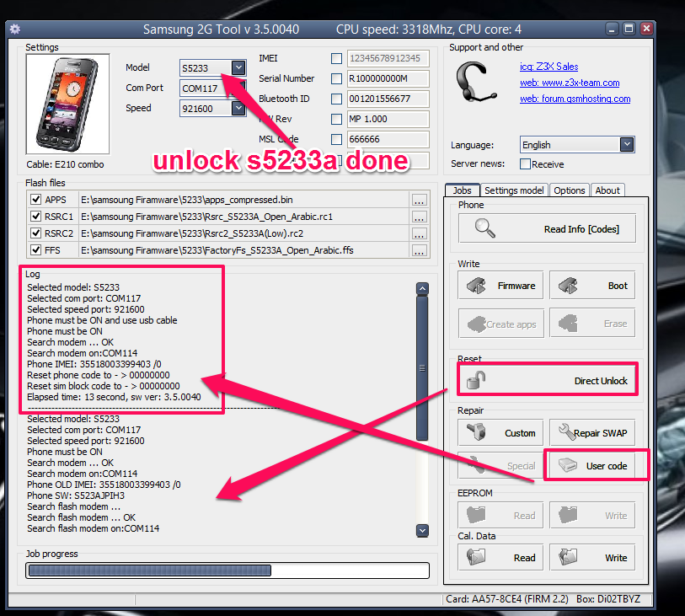Open the www.z3x-team.com link
The width and height of the screenshot is (685, 616).
click(570, 83)
